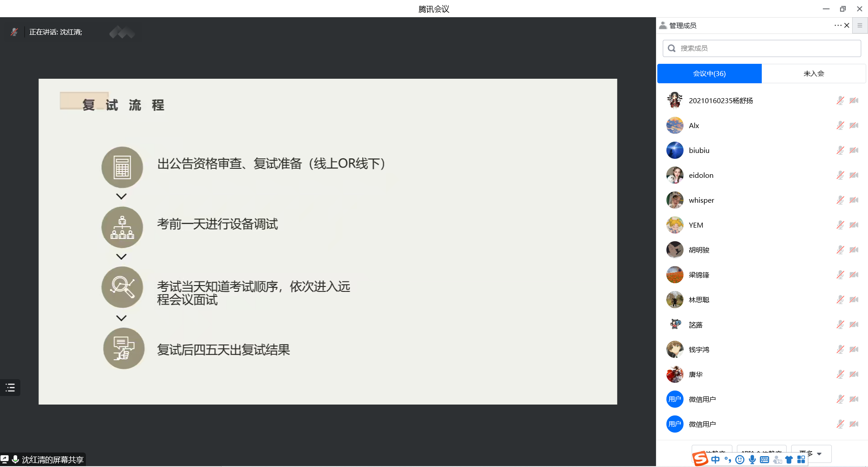Select member 20210160235杨舒扬 in list
Image resolution: width=868 pixels, height=467 pixels.
721,100
